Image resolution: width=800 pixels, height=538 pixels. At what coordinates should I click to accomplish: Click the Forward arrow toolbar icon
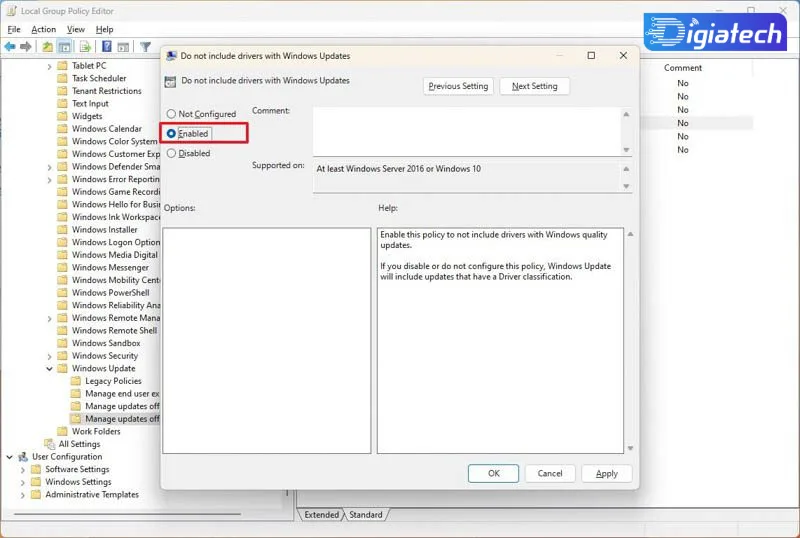click(26, 47)
